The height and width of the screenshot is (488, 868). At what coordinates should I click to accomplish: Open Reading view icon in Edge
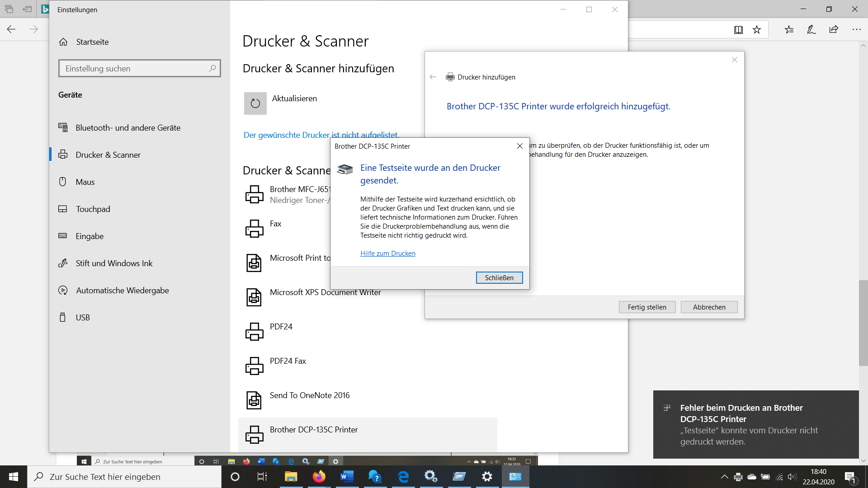click(x=738, y=30)
